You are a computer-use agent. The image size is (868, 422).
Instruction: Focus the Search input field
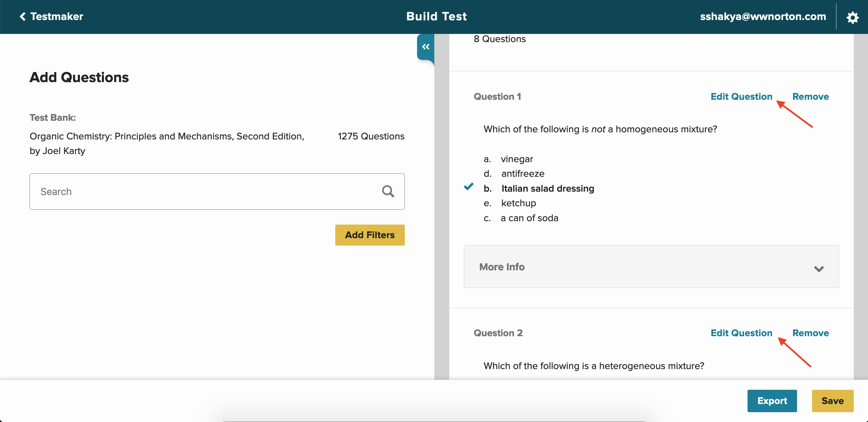pyautogui.click(x=204, y=192)
